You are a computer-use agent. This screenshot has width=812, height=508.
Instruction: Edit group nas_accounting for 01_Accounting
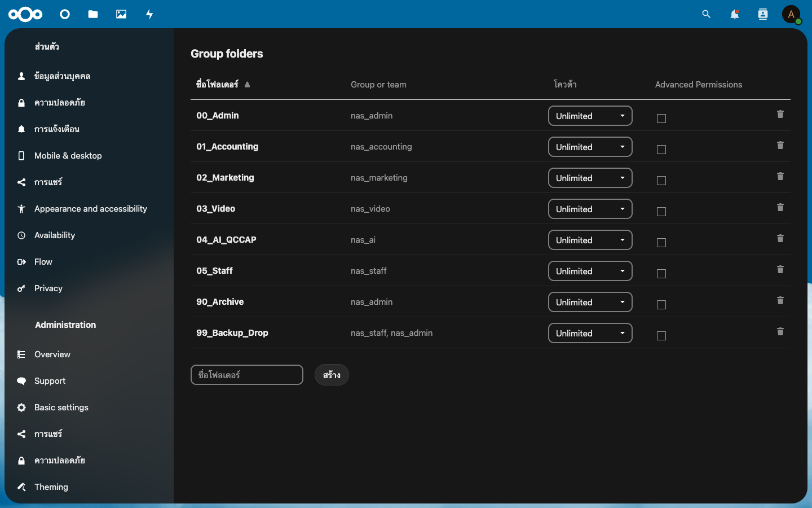[381, 147]
